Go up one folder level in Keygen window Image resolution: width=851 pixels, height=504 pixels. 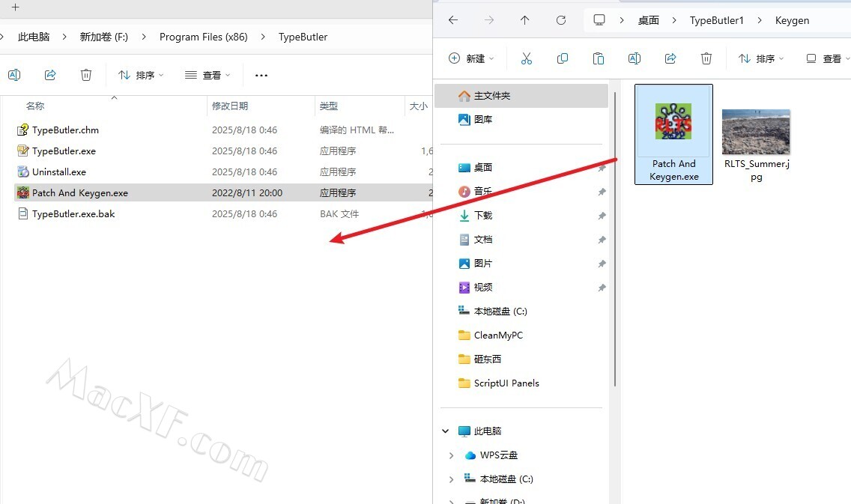[525, 20]
